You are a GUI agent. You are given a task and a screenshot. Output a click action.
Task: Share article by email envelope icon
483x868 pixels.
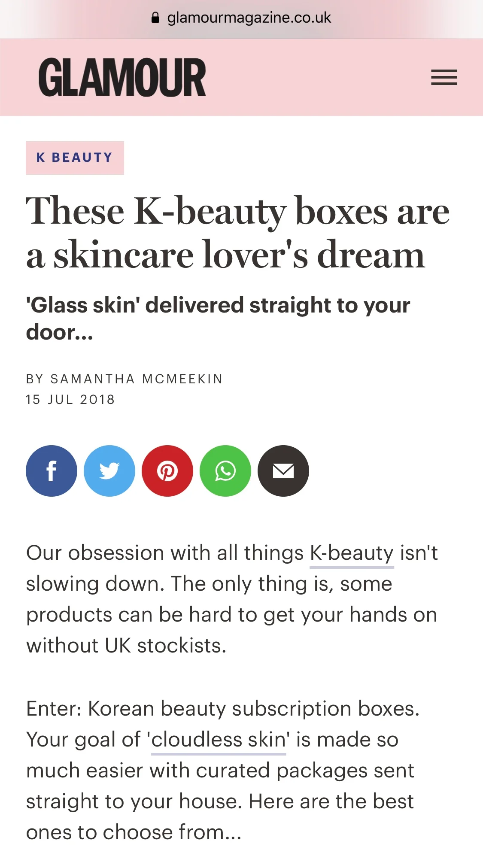pyautogui.click(x=283, y=471)
